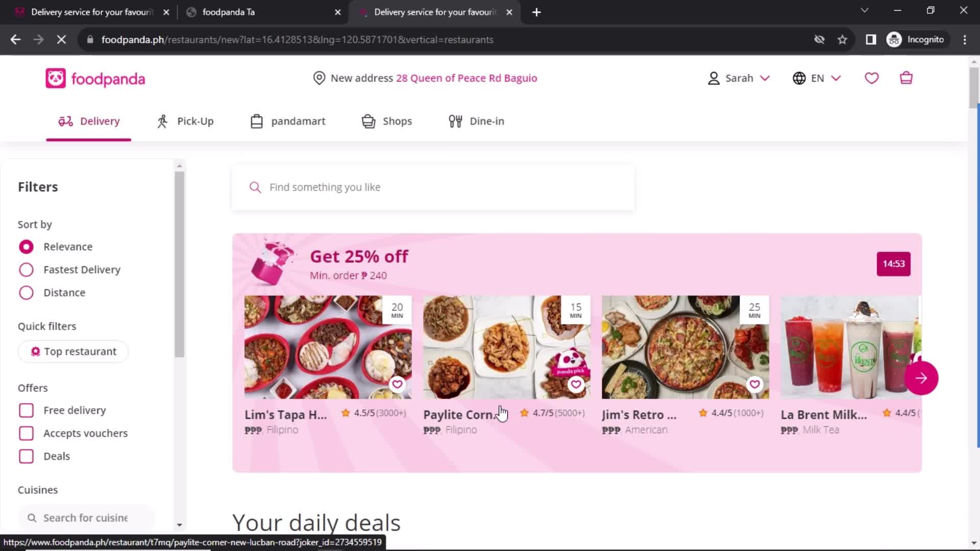Viewport: 980px width, 551px height.
Task: Enable the Distance sort radio button
Action: point(26,292)
